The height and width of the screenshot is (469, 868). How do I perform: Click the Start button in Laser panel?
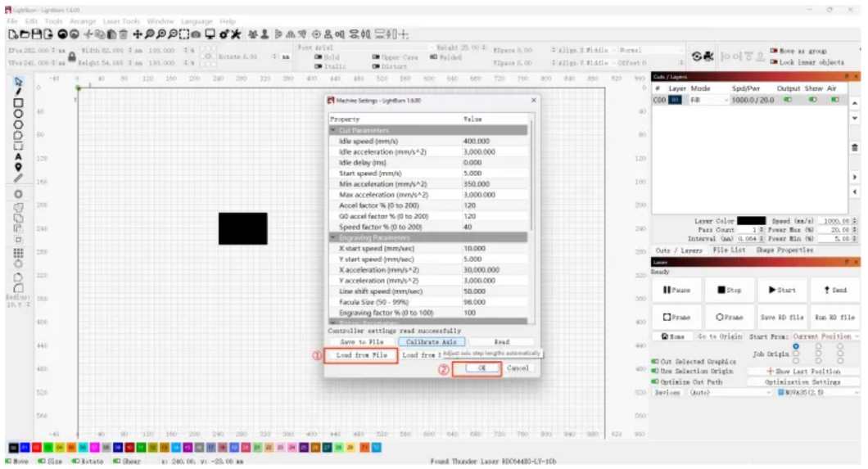coord(782,290)
